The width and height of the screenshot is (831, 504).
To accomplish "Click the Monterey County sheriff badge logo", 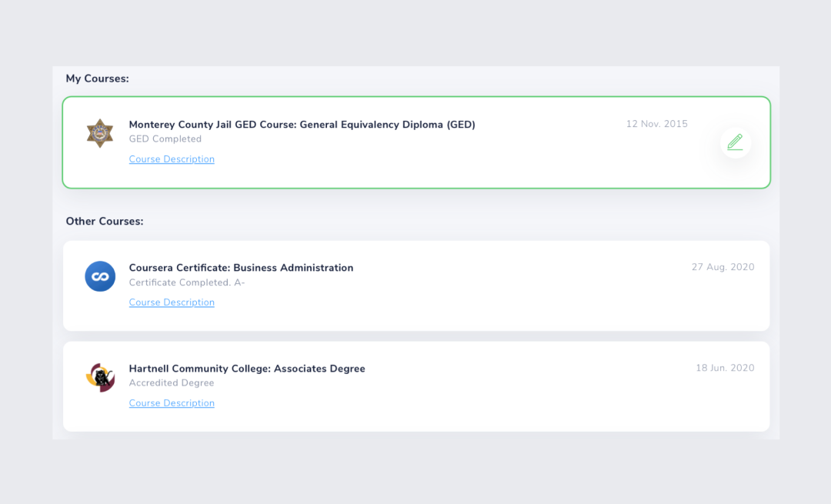I will click(x=100, y=133).
